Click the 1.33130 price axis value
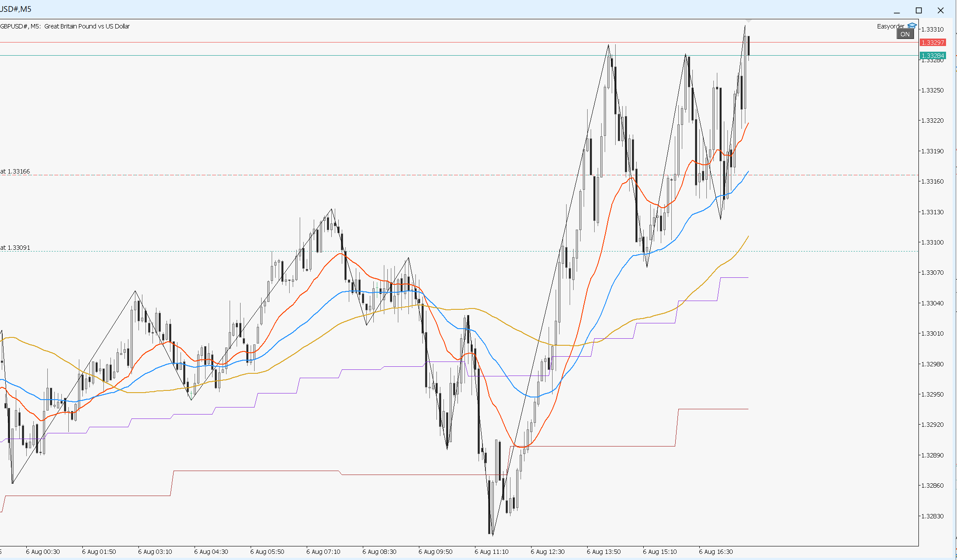The image size is (957, 560). point(932,212)
